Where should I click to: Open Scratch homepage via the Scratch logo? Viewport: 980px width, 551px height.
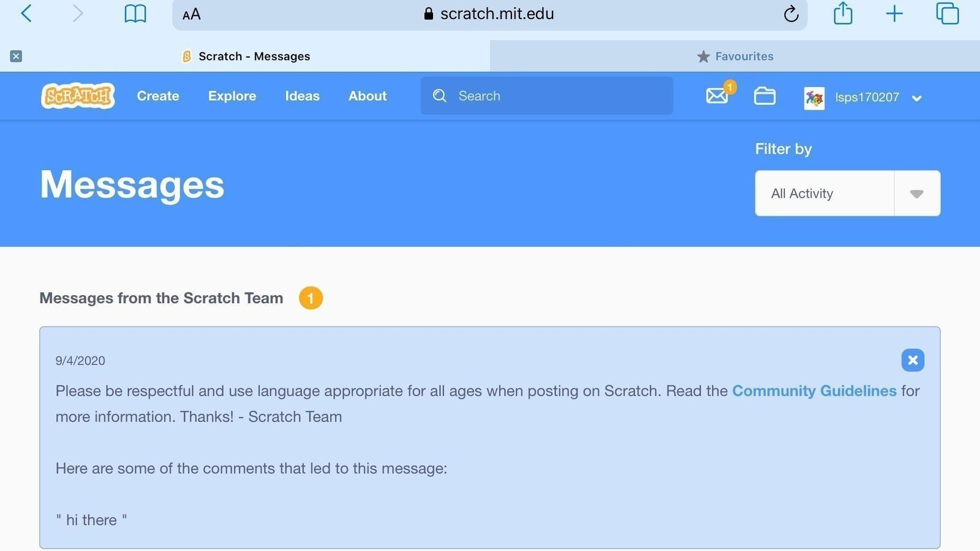tap(78, 96)
